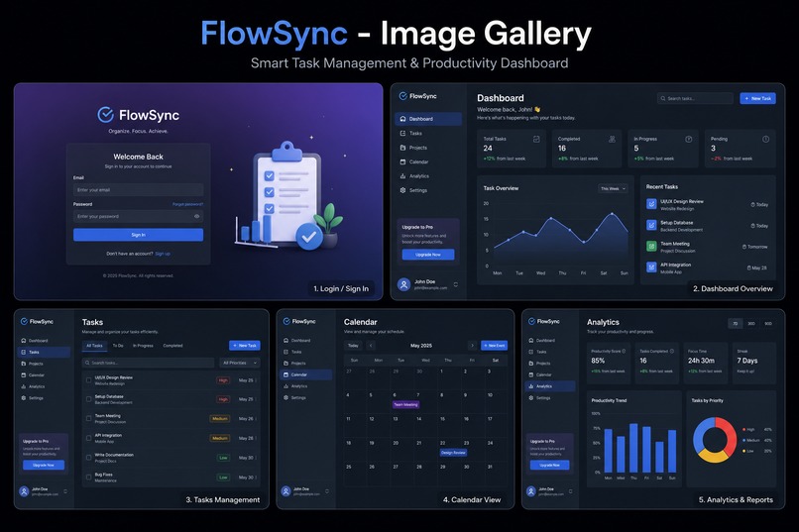This screenshot has width=799, height=532.
Task: Click Tasks icon in Dashboard Overview sidebar
Action: 403,133
